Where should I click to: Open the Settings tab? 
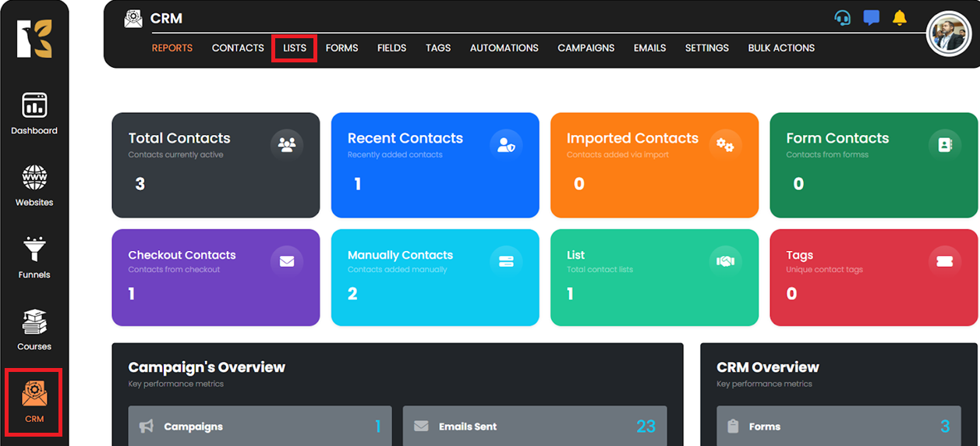tap(706, 48)
